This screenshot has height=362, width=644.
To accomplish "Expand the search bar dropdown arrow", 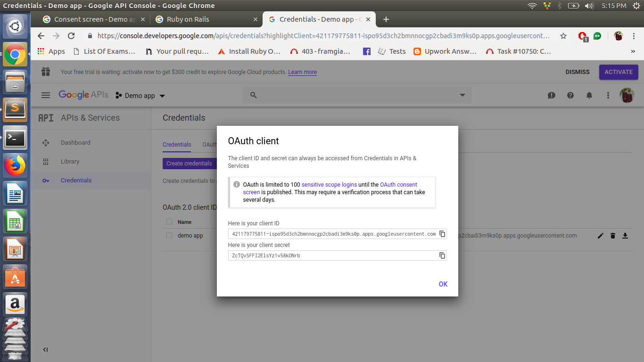I will click(462, 95).
